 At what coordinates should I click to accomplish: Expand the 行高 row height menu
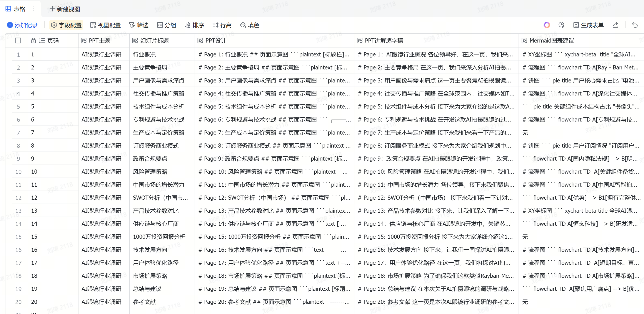222,25
